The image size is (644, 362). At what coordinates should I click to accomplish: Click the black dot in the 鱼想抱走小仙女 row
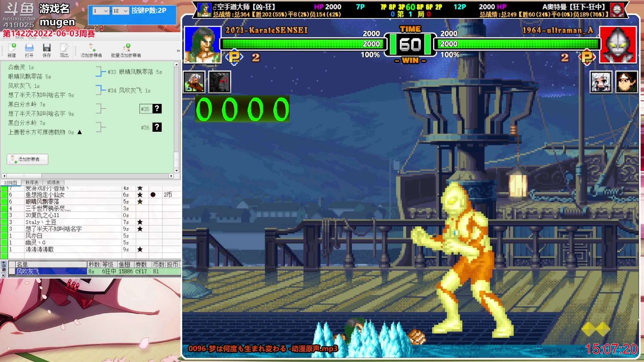click(x=153, y=195)
